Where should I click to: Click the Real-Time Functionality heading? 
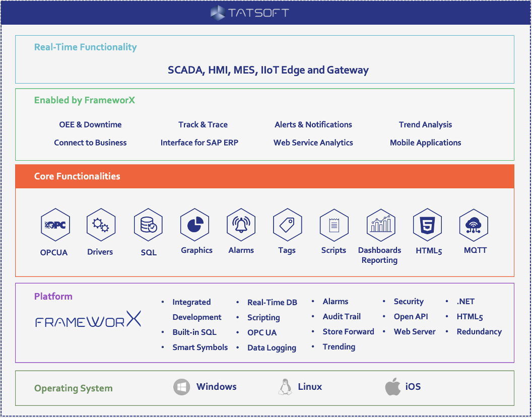[x=85, y=47]
